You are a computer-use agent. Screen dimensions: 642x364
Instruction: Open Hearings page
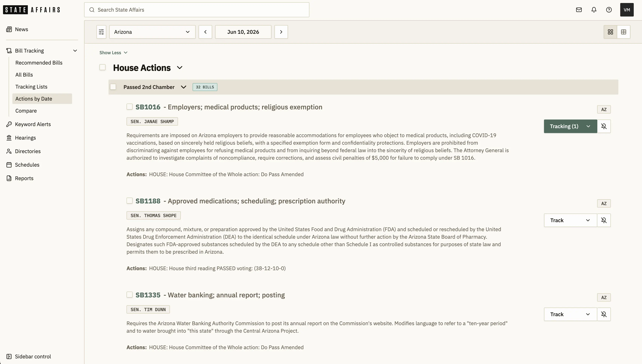tap(25, 138)
